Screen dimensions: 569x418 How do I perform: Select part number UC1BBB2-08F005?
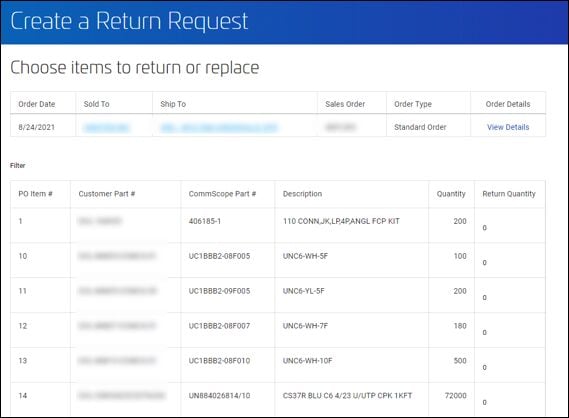pyautogui.click(x=219, y=256)
